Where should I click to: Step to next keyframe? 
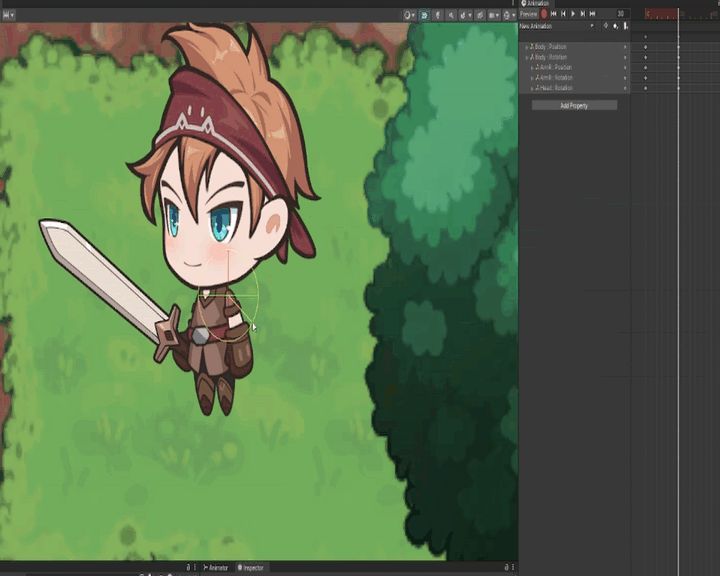[583, 14]
